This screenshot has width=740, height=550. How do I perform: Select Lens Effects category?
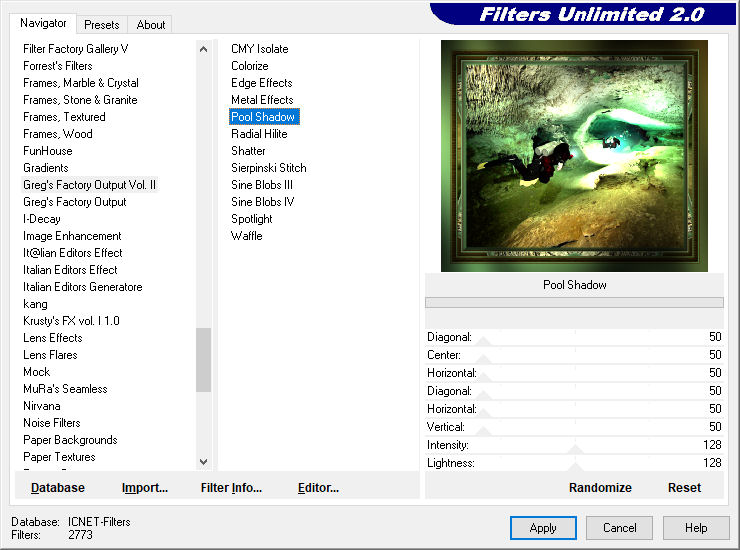53,338
